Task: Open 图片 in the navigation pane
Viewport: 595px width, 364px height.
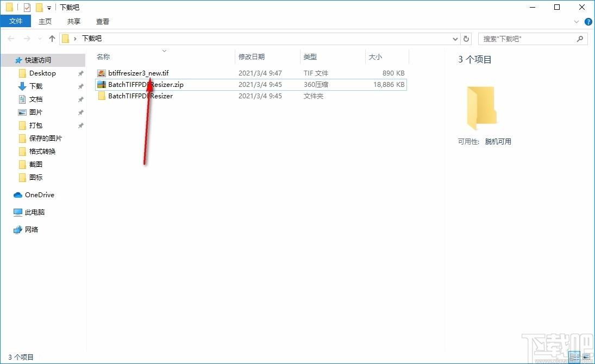Action: pos(36,112)
